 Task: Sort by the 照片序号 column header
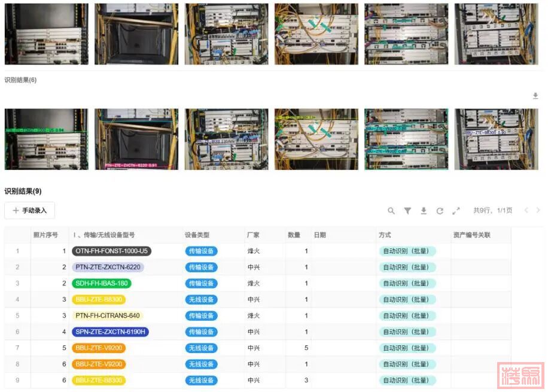[45, 235]
